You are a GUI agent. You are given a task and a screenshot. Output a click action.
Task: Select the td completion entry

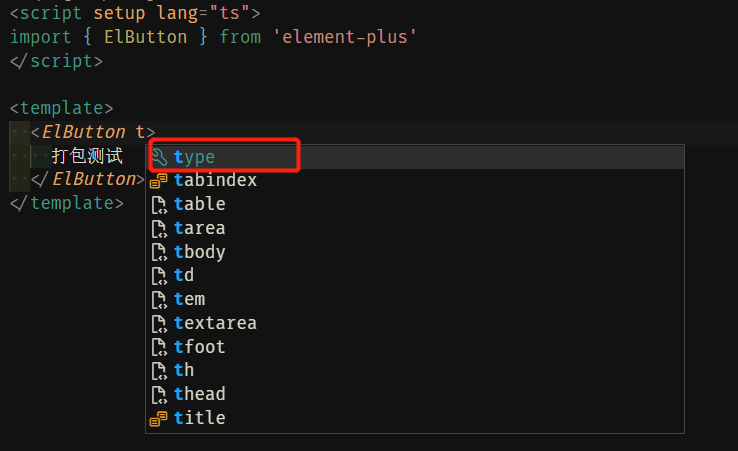tap(415, 275)
